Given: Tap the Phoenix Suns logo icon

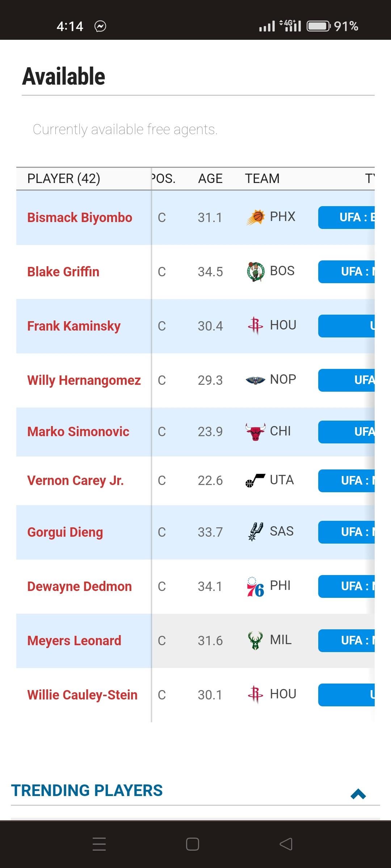Looking at the screenshot, I should point(256,217).
